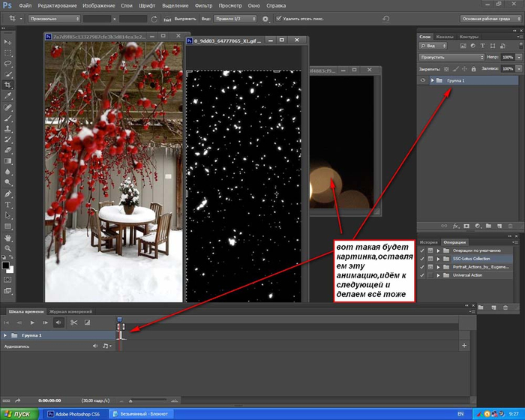Toggle the delete cropped pixels checkbox
Viewport: 525px width, 420px height.
[278, 19]
